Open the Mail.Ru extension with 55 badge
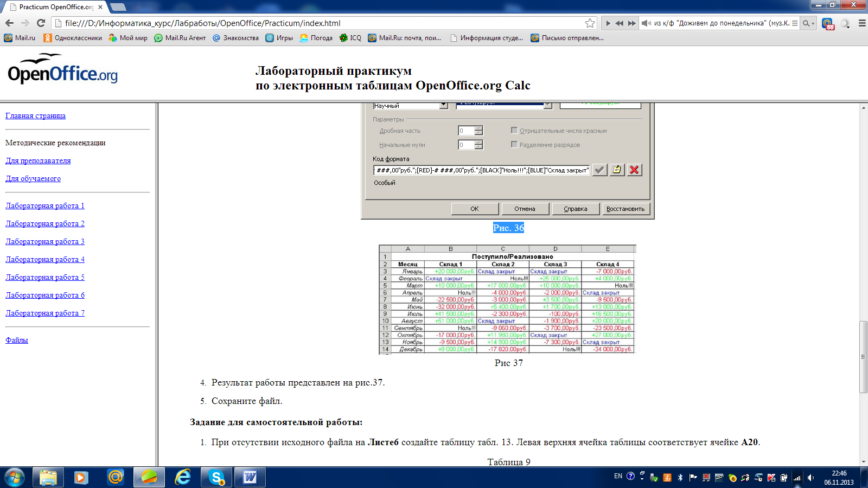This screenshot has height=488, width=868. [x=828, y=24]
